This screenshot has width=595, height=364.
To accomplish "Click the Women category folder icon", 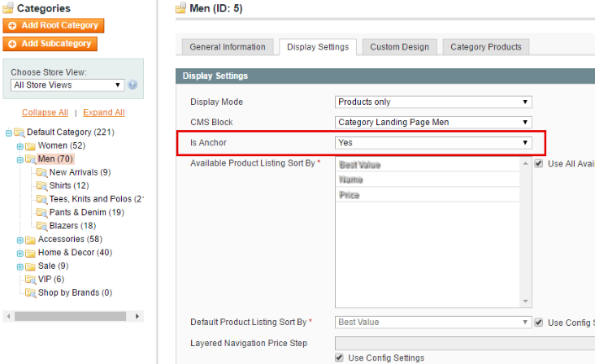I will pos(31,145).
